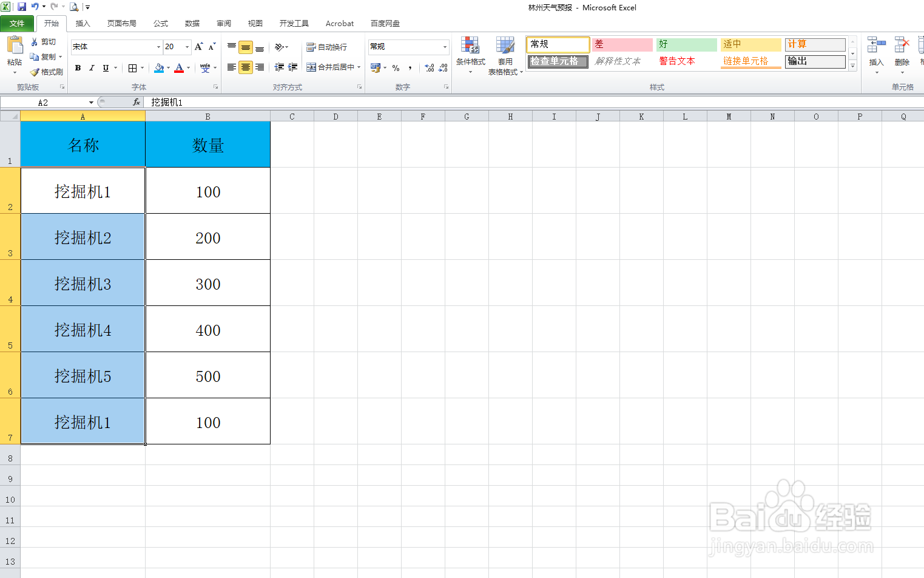Expand the Name Box dropdown
Image resolution: width=924 pixels, height=578 pixels.
click(91, 103)
